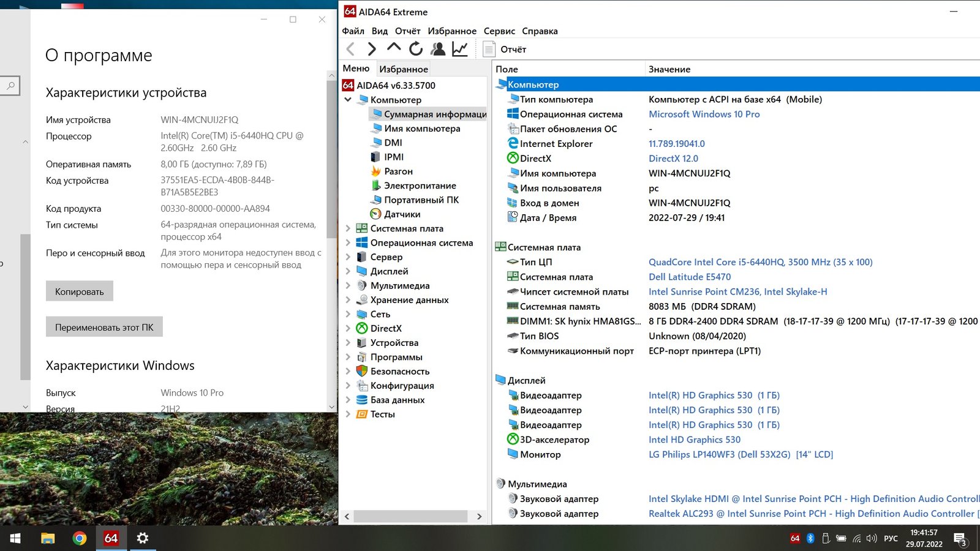This screenshot has width=980, height=551.
Task: Expand the DirectX tree node
Action: pos(348,328)
